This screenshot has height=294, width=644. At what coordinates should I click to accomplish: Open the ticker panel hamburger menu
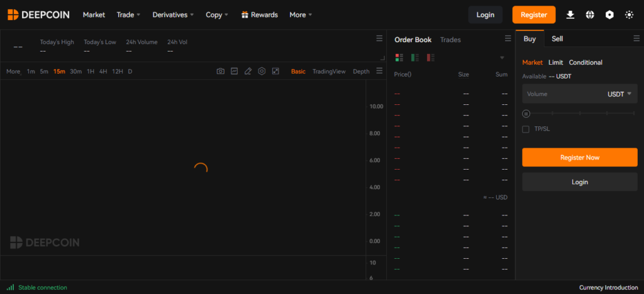(x=379, y=38)
